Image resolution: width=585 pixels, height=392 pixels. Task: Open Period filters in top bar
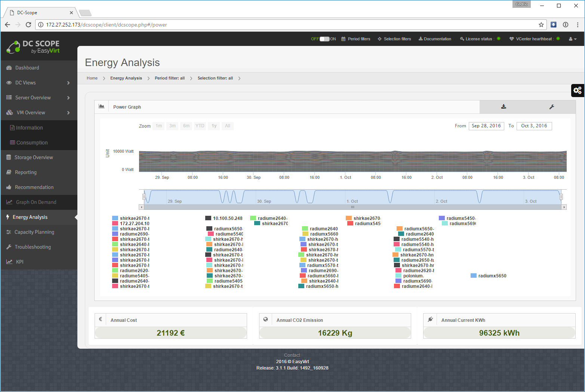[x=355, y=39]
